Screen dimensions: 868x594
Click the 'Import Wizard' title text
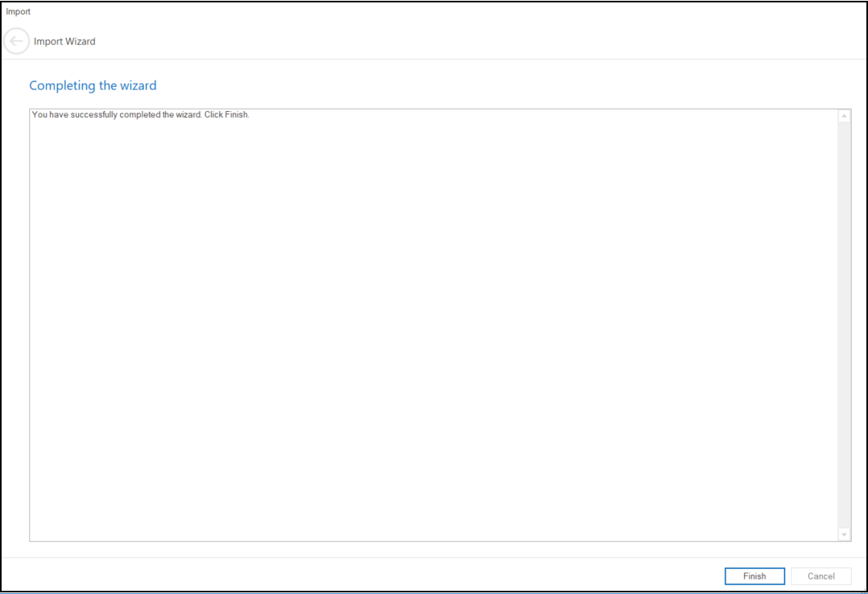point(64,42)
